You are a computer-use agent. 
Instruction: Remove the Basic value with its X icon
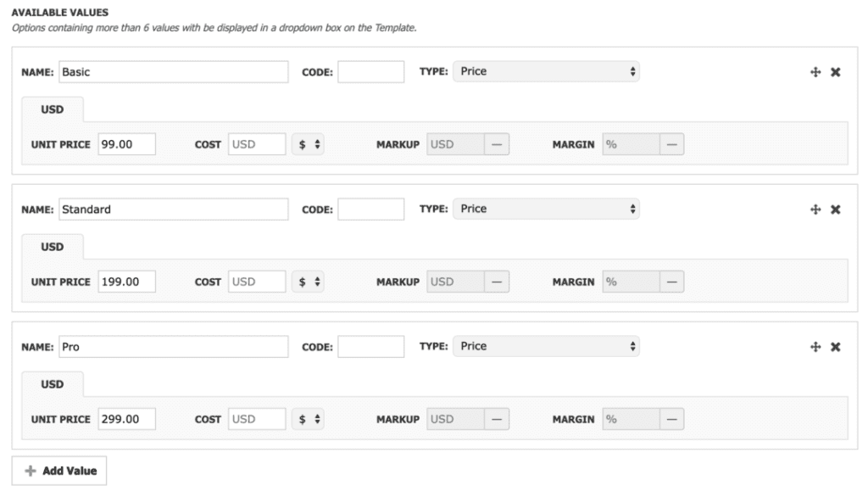[x=835, y=72]
